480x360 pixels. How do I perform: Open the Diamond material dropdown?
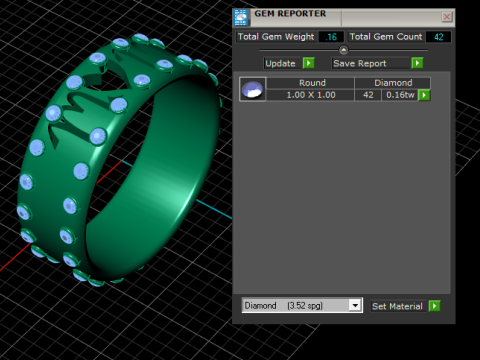pos(355,305)
